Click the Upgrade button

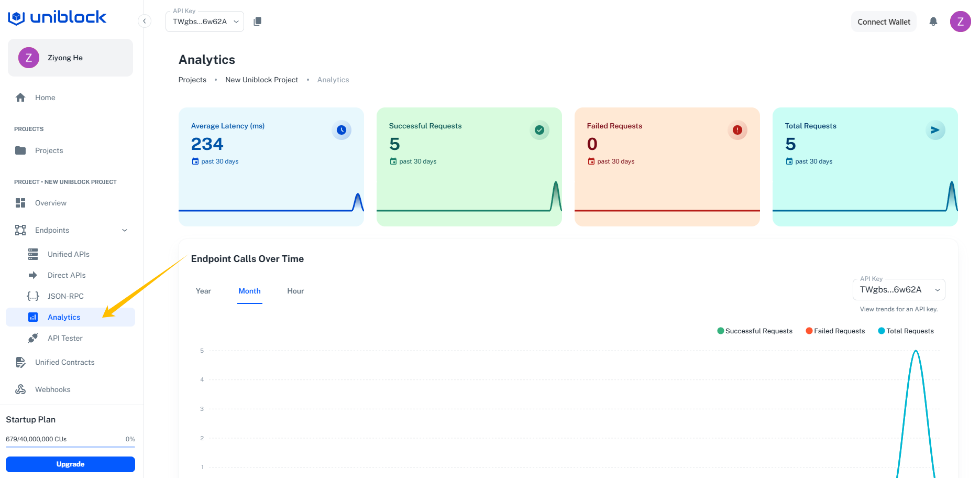pyautogui.click(x=70, y=464)
